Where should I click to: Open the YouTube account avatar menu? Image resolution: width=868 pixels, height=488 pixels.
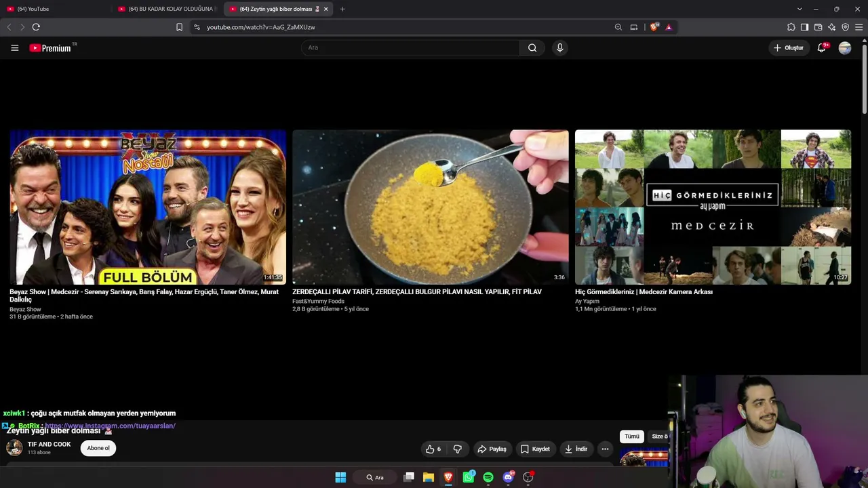point(845,47)
